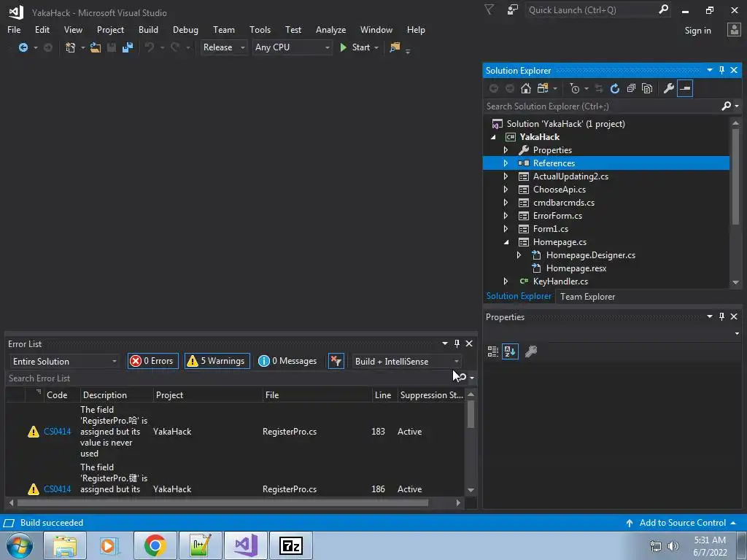This screenshot has width=747, height=560.
Task: Switch to the Team Explorer tab
Action: pyautogui.click(x=587, y=297)
